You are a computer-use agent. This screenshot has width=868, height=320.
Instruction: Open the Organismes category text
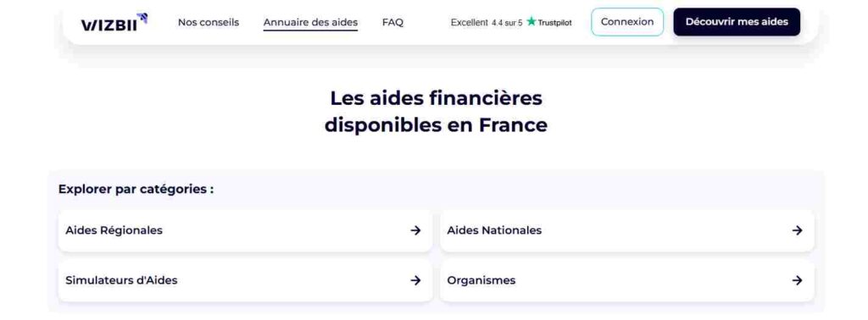[481, 280]
